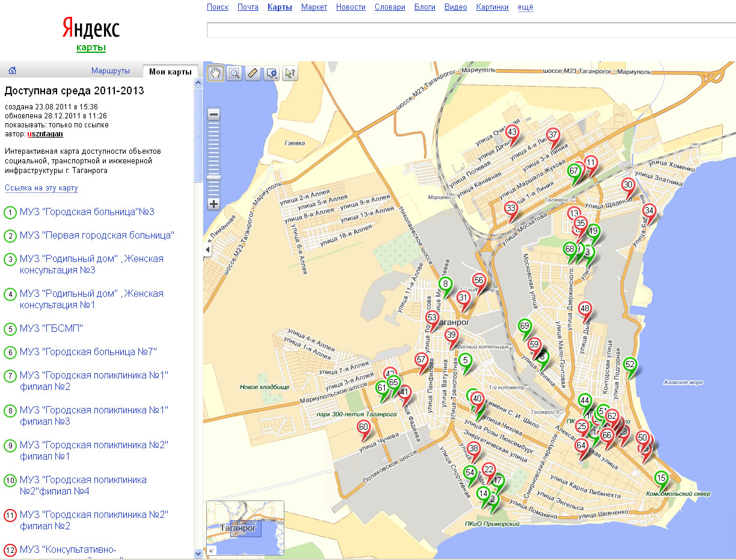The image size is (736, 560).
Task: Select the ruler distance tool
Action: point(253,73)
